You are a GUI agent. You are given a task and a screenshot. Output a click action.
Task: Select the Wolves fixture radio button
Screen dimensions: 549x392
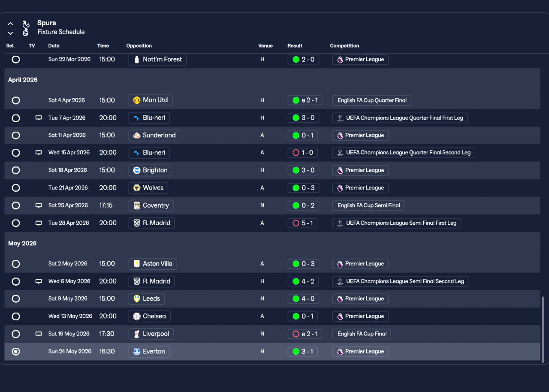click(16, 188)
